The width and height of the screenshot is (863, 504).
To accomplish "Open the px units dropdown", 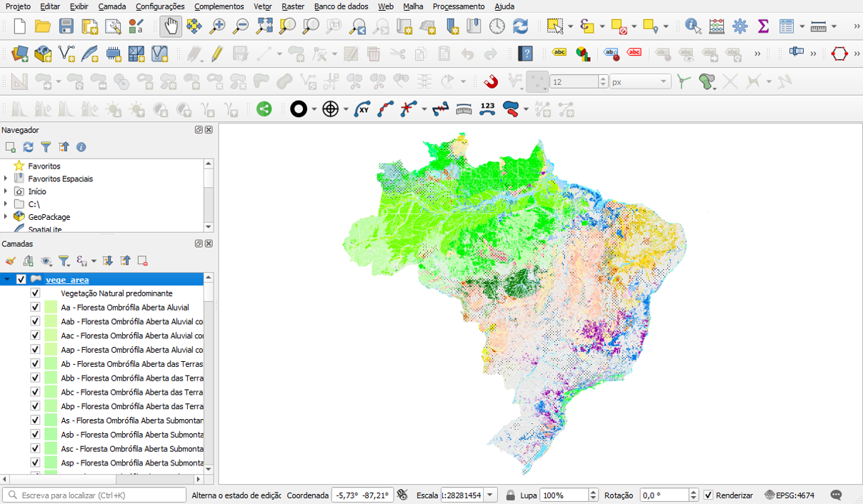I will 664,82.
